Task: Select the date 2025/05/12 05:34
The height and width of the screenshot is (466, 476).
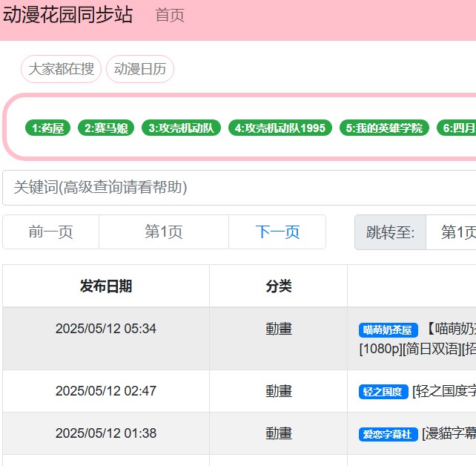Action: (x=105, y=329)
